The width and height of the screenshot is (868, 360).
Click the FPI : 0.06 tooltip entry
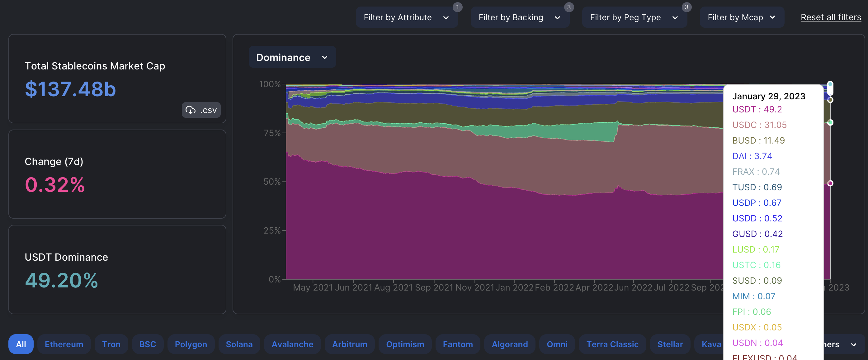(x=752, y=311)
